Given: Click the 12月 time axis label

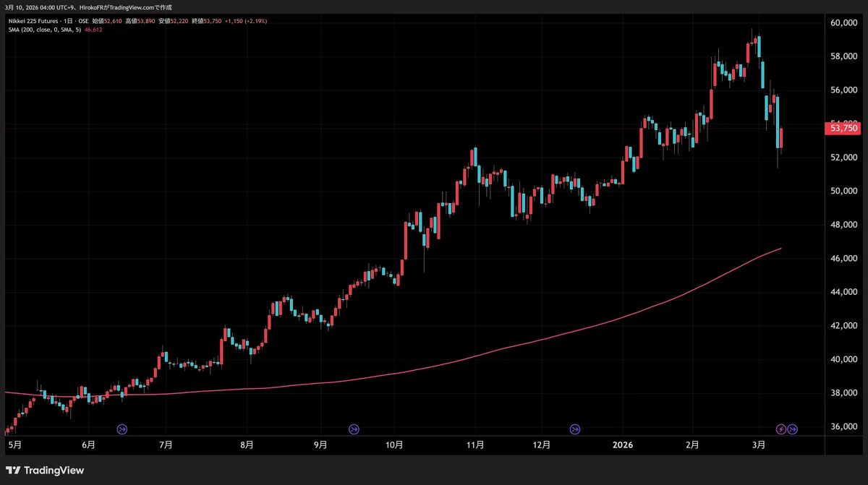Looking at the screenshot, I should [x=541, y=445].
